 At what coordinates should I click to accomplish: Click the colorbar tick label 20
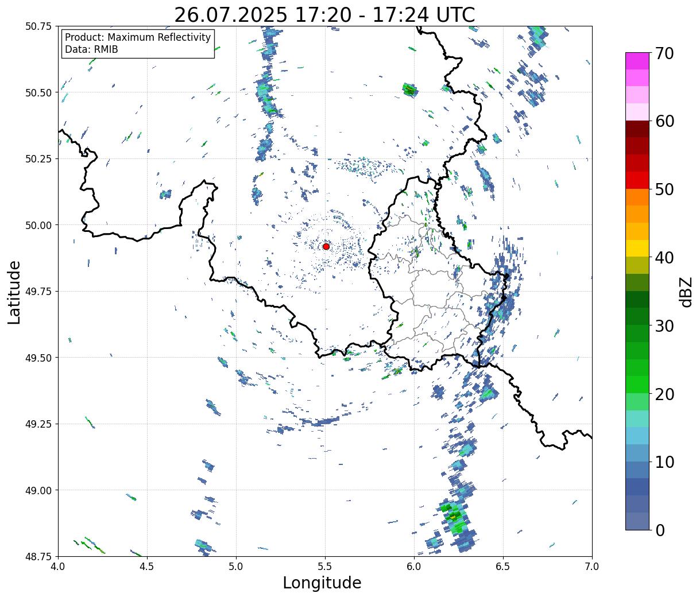(x=664, y=394)
